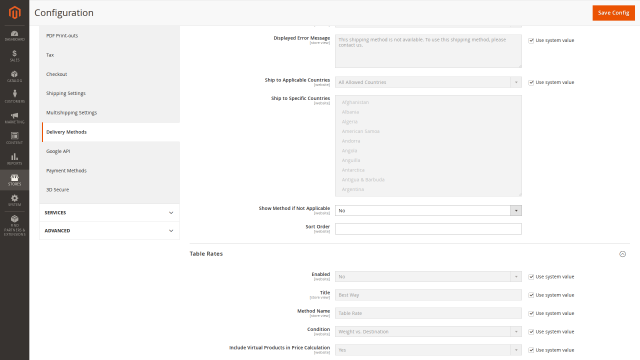
Task: Select Antarctica in countries list
Action: [427, 170]
